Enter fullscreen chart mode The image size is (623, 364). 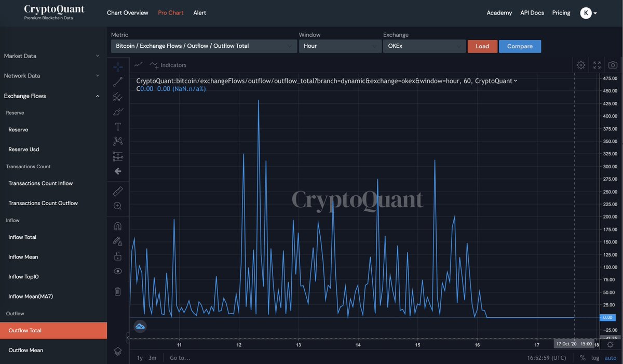(x=597, y=65)
